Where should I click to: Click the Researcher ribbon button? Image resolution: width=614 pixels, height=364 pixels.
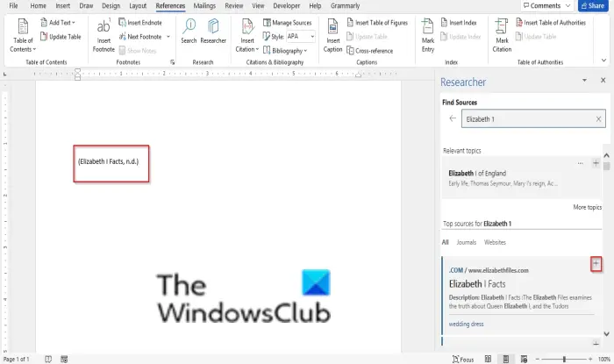pos(213,32)
